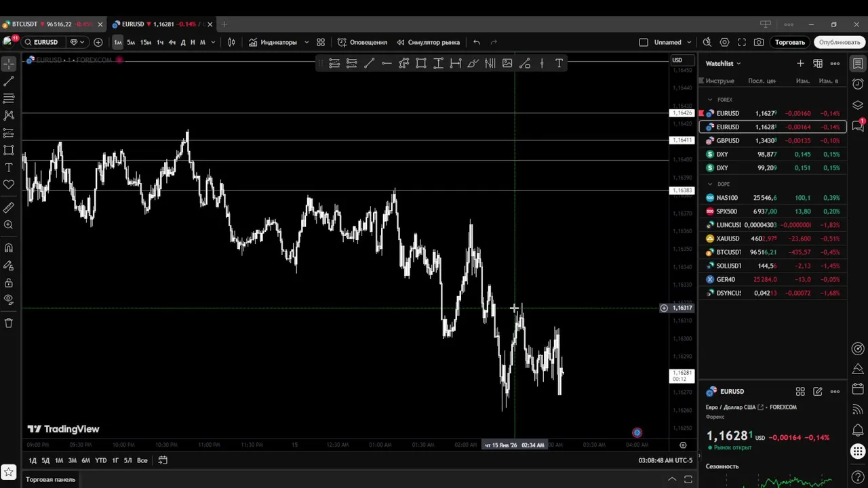868x488 pixels.
Task: Open the Unnamed layout dropdown arrow
Action: [x=690, y=42]
